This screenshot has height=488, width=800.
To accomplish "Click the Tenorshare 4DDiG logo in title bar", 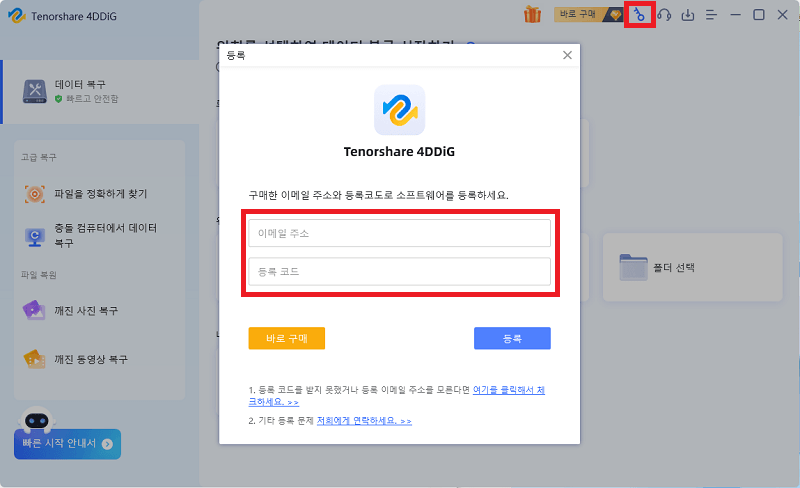I will [x=17, y=16].
